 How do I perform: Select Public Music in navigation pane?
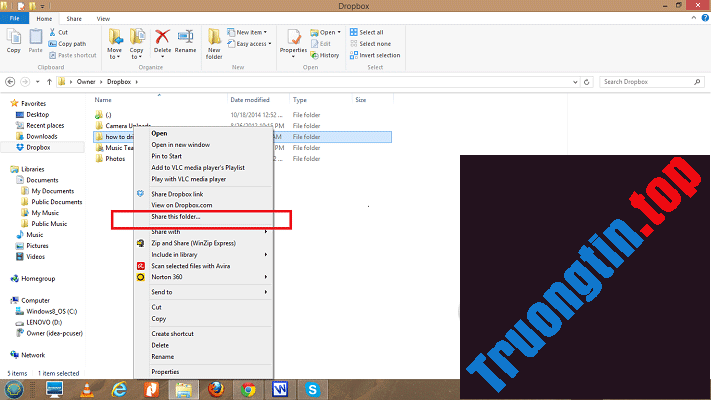49,224
